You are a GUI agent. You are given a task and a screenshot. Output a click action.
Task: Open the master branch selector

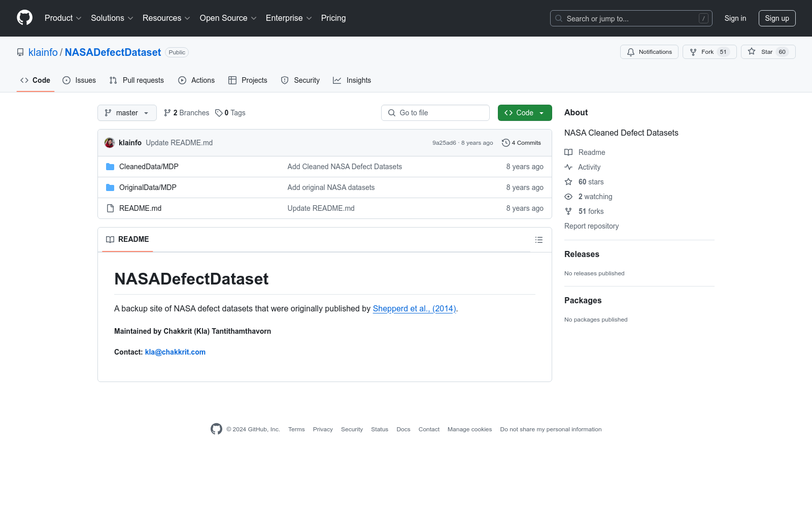[127, 113]
